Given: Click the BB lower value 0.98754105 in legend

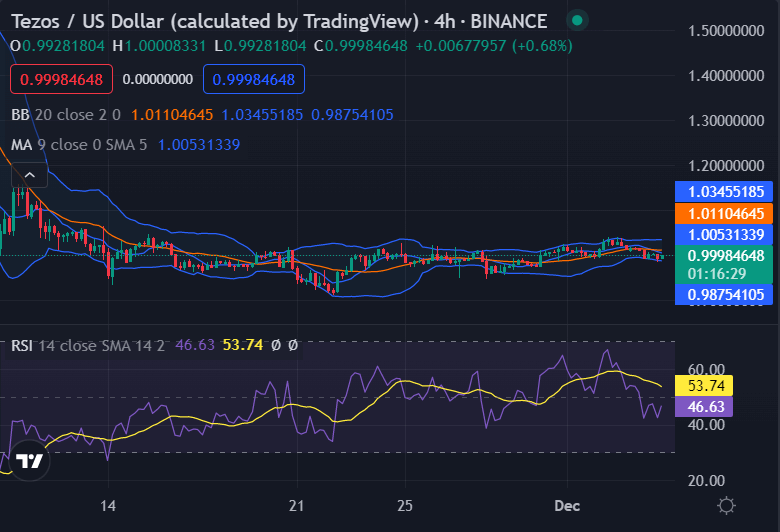Looking at the screenshot, I should click(x=352, y=115).
